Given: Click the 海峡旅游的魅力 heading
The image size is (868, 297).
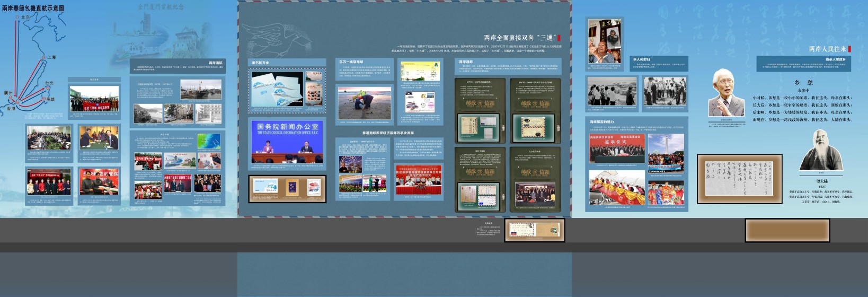Looking at the screenshot, I should [601, 122].
